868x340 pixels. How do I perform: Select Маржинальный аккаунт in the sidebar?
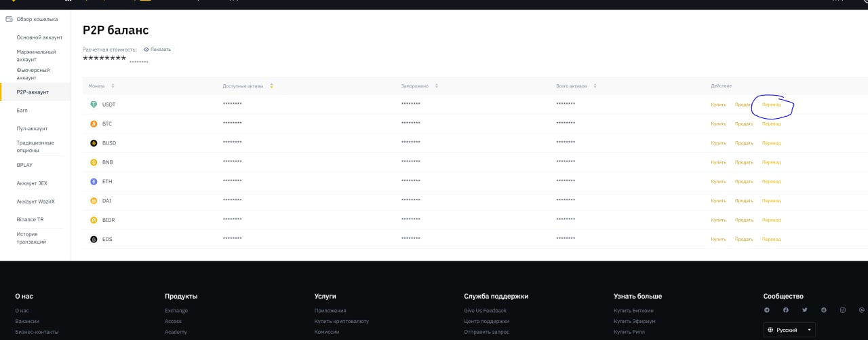[36, 56]
